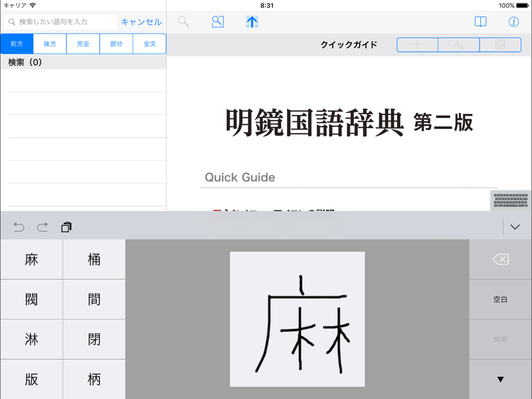
Task: Select the 後方 search mode
Action: pos(50,44)
